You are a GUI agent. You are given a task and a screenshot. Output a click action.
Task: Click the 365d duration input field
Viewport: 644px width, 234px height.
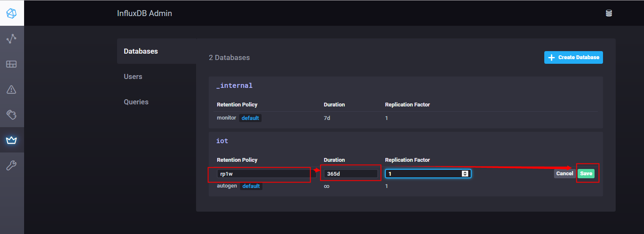[x=351, y=174]
